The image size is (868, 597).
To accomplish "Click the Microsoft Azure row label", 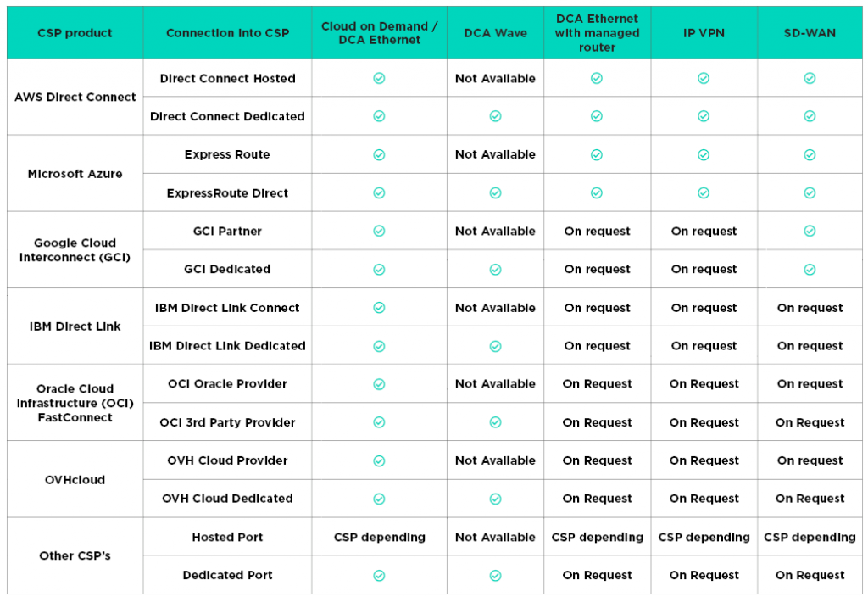I will click(x=75, y=174).
